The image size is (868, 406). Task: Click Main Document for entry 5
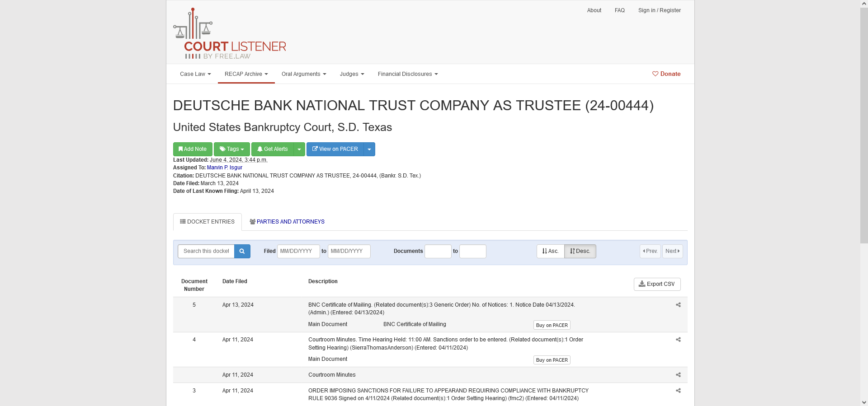click(328, 324)
